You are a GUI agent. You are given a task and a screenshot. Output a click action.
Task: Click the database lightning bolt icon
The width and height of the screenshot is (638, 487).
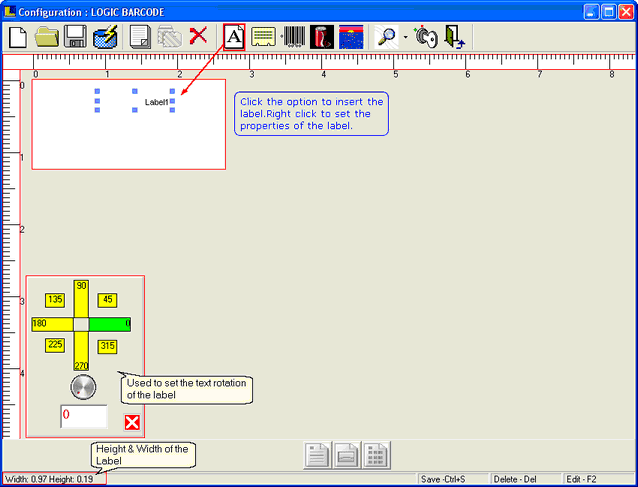point(105,37)
